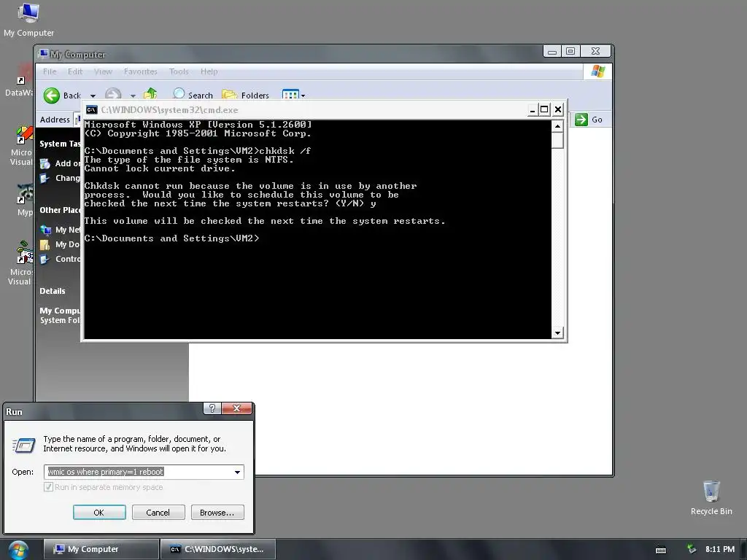Click My Documents link in sidebar
747x560 pixels.
67,244
